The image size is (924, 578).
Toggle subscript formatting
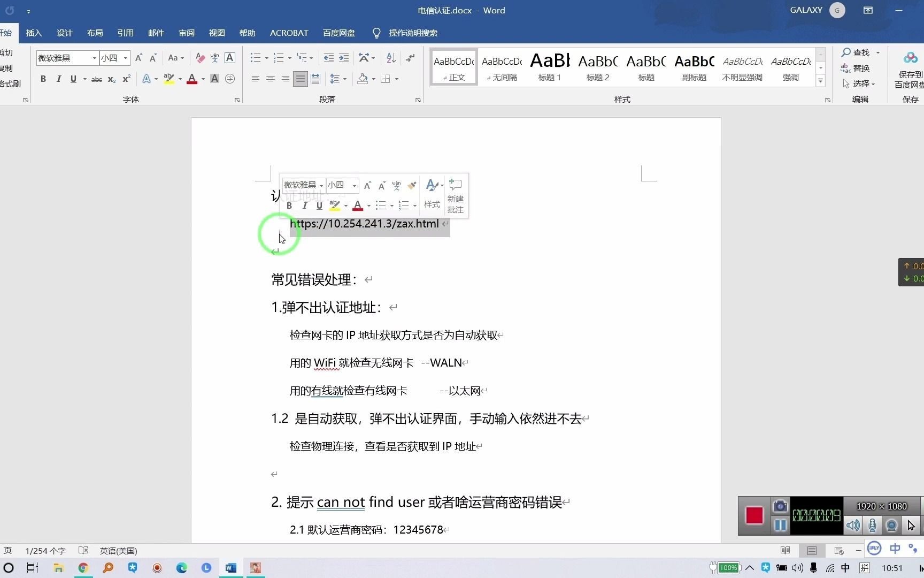112,79
